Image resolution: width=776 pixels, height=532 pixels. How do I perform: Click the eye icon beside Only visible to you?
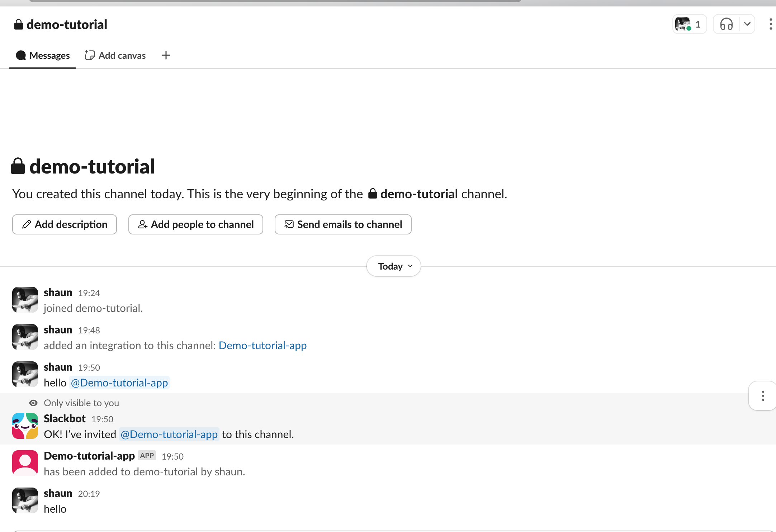pos(33,403)
